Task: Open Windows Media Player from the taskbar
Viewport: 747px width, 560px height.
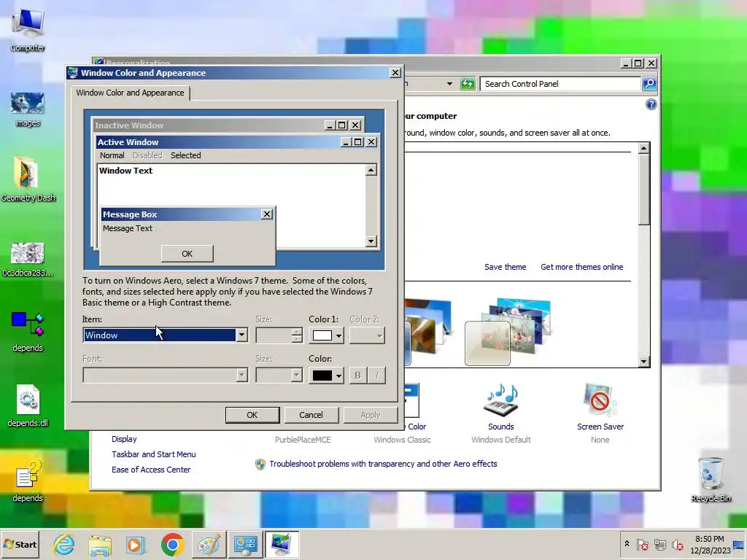Action: coord(135,544)
